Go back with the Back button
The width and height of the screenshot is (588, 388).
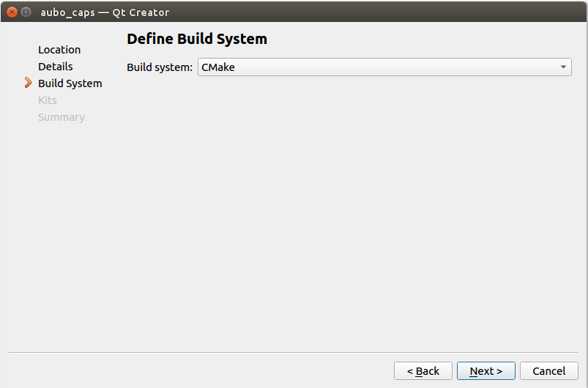pyautogui.click(x=423, y=370)
